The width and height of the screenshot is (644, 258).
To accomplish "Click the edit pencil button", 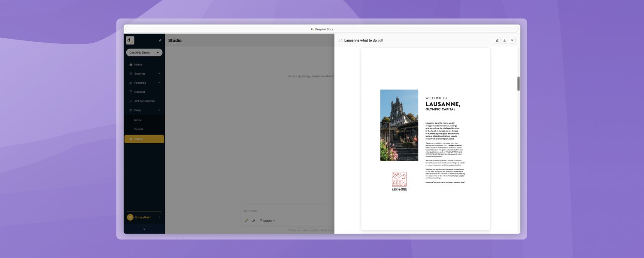I will coord(497,40).
